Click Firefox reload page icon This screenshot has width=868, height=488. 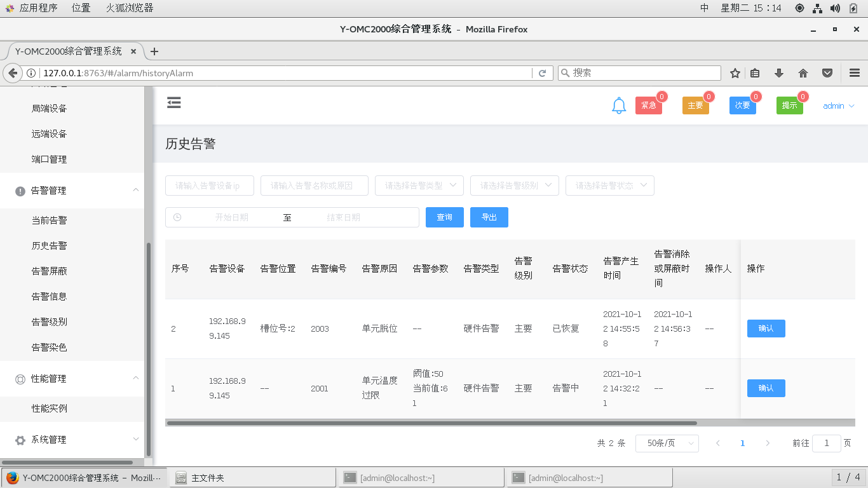(542, 73)
